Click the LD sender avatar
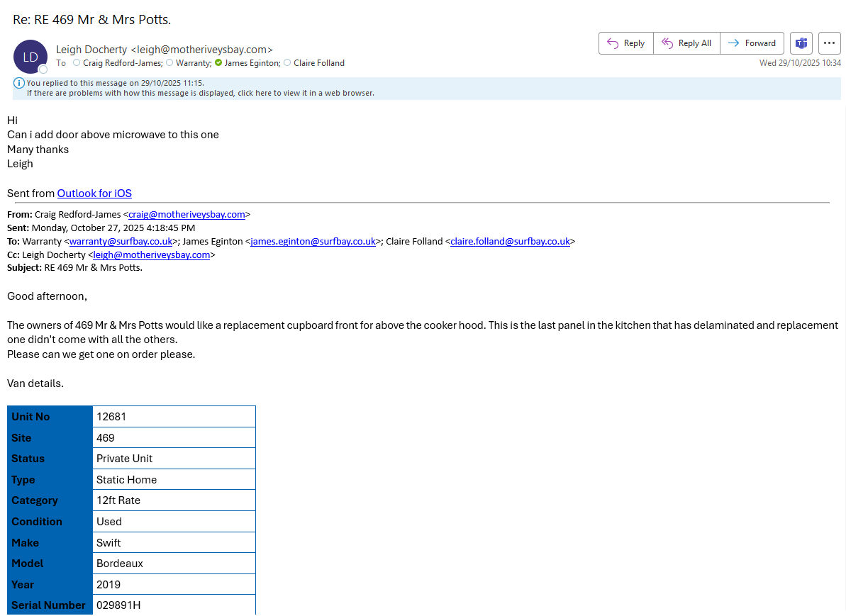This screenshot has height=616, width=846. pos(30,57)
